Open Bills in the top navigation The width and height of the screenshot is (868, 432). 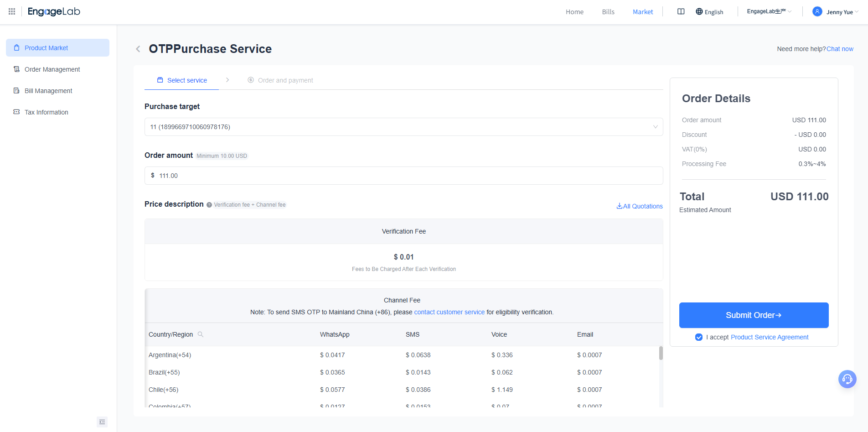click(x=608, y=12)
